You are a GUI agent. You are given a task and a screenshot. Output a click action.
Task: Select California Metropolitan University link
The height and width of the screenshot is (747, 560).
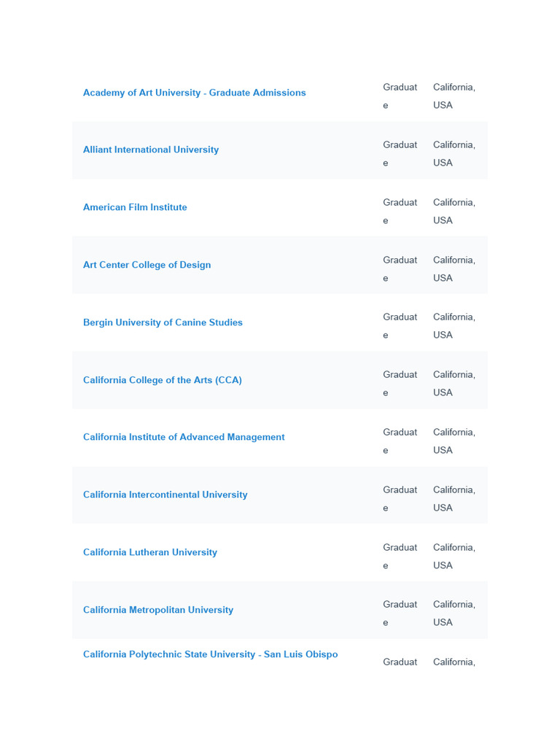(x=158, y=610)
